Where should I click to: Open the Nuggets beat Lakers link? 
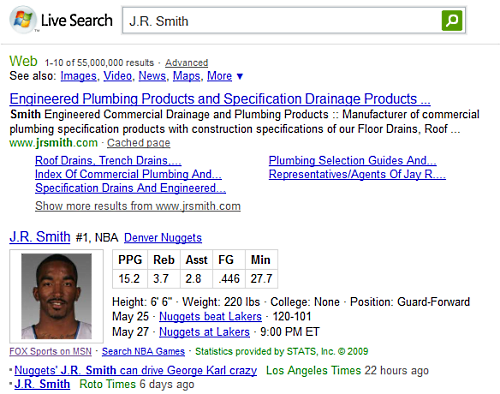[x=210, y=316]
